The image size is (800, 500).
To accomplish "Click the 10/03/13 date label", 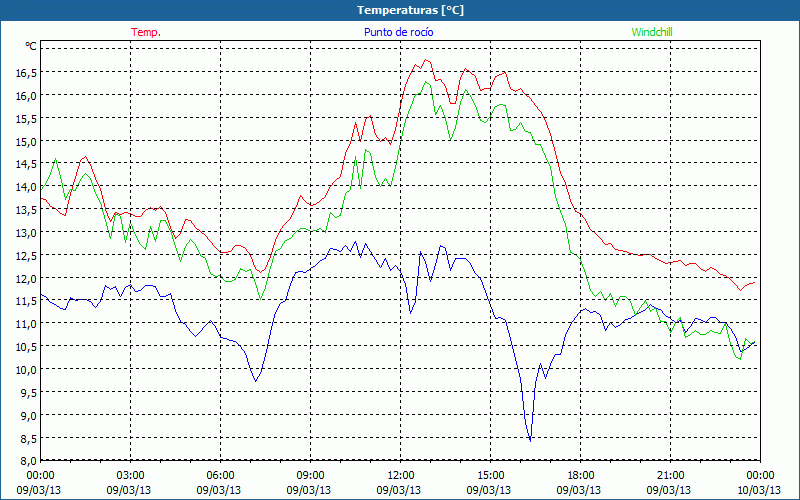I will [x=759, y=490].
